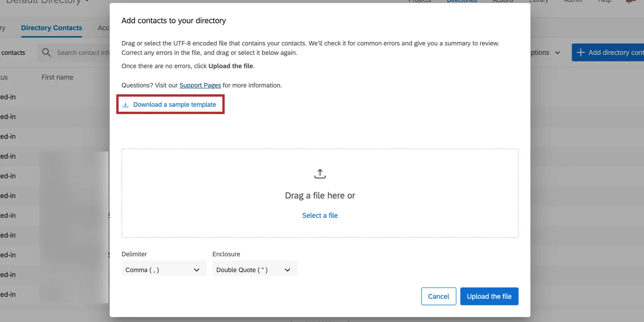Viewport: 644px width, 322px height.
Task: Click the upload arrow icon in drop zone
Action: tap(320, 174)
